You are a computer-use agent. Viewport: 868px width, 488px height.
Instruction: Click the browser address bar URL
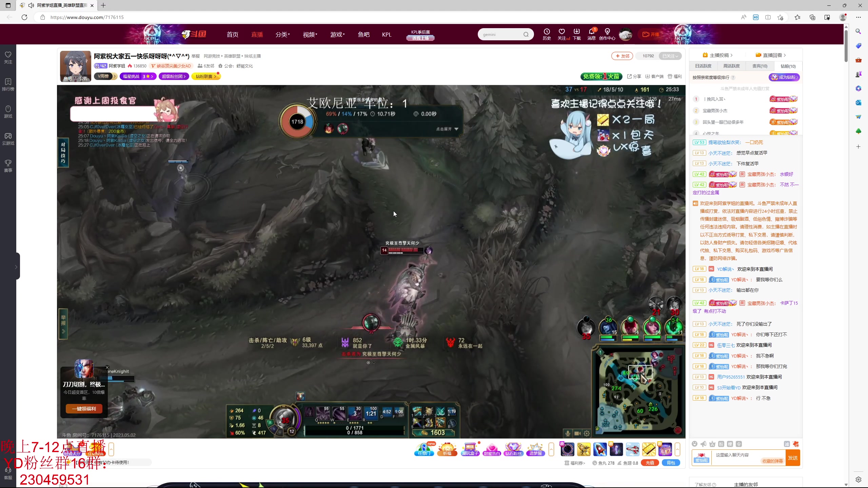click(87, 17)
